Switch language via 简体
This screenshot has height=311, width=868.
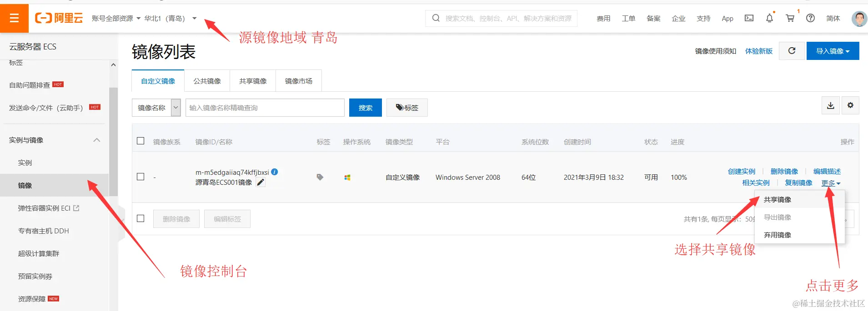[833, 19]
